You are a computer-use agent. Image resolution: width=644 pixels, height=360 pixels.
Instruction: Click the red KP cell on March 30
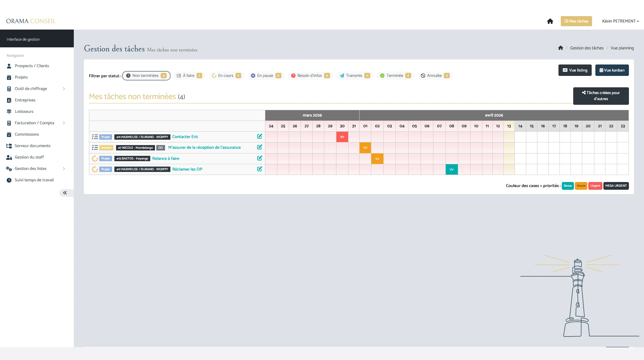[x=342, y=137]
